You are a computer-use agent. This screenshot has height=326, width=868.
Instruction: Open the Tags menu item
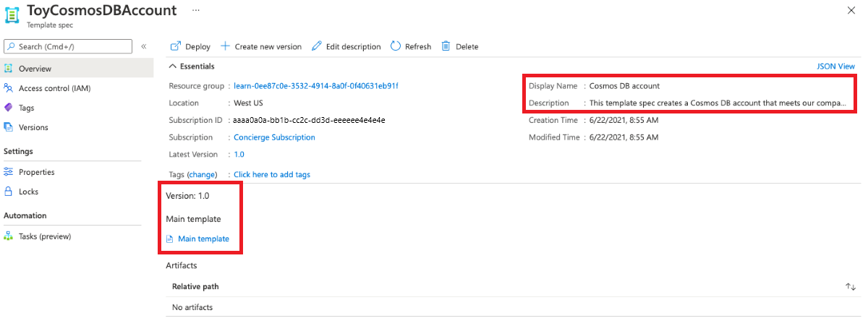click(77, 108)
